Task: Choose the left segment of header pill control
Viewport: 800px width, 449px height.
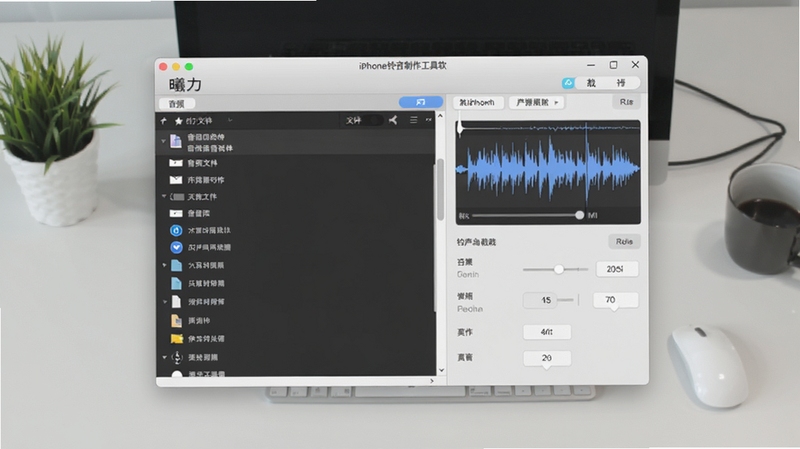Action: point(591,83)
